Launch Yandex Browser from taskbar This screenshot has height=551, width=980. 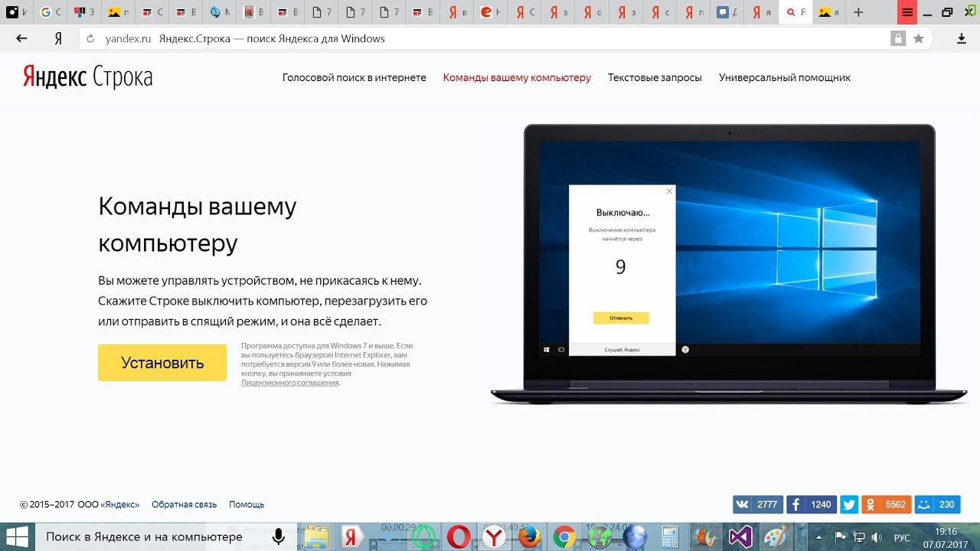click(494, 536)
